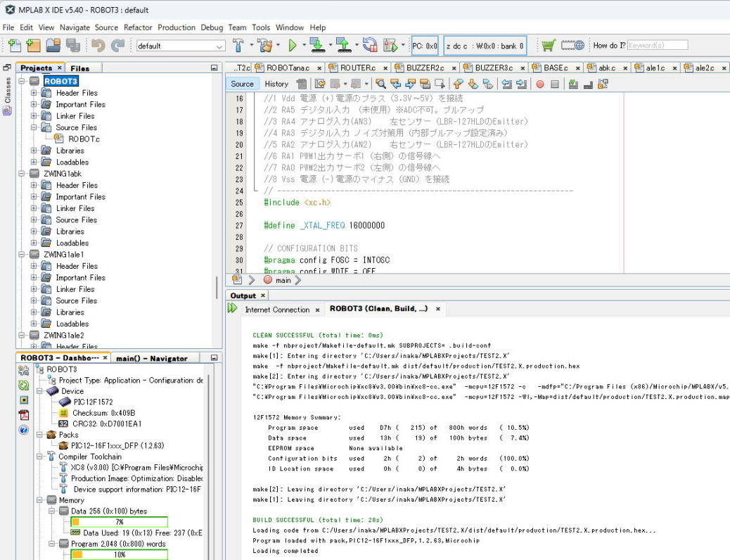
Task: Open the shopping cart store icon
Action: click(548, 45)
